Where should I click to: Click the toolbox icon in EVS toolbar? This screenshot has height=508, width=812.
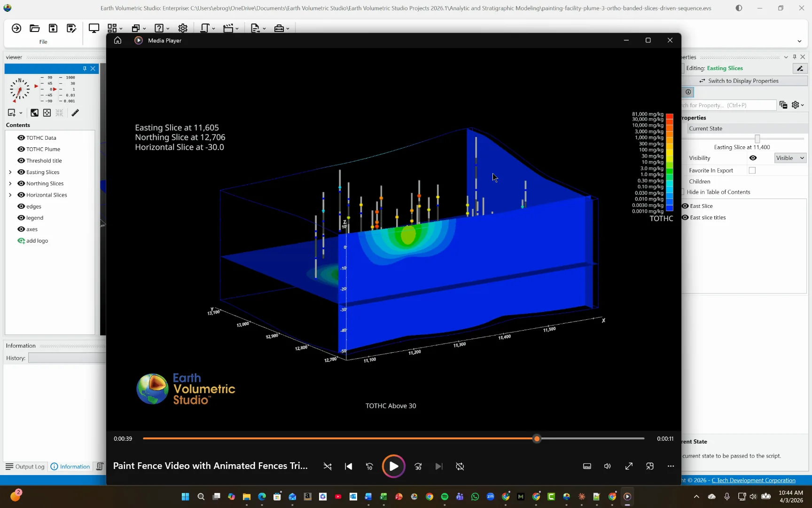pyautogui.click(x=279, y=28)
